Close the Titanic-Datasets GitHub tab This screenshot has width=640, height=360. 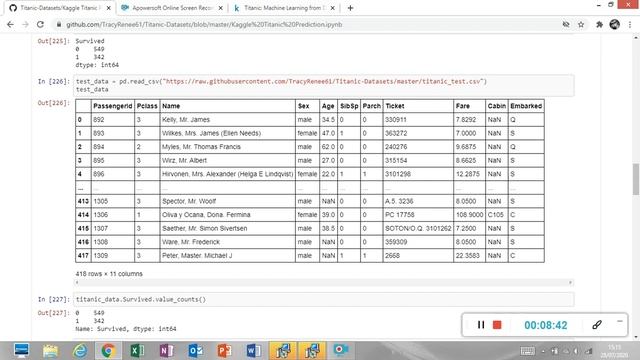109,8
